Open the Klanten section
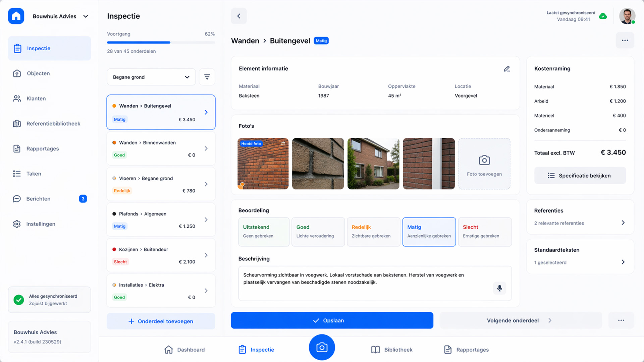The height and width of the screenshot is (362, 644). click(x=49, y=99)
